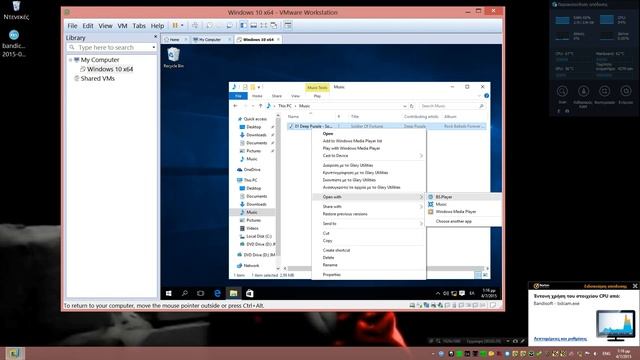Open Microsoft Edge on the guest taskbar
Screen dimensions: 640x360
(217, 293)
